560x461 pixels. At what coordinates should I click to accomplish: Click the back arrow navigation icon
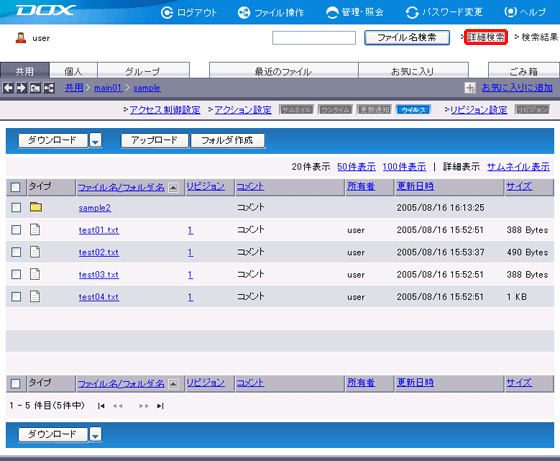(x=8, y=87)
